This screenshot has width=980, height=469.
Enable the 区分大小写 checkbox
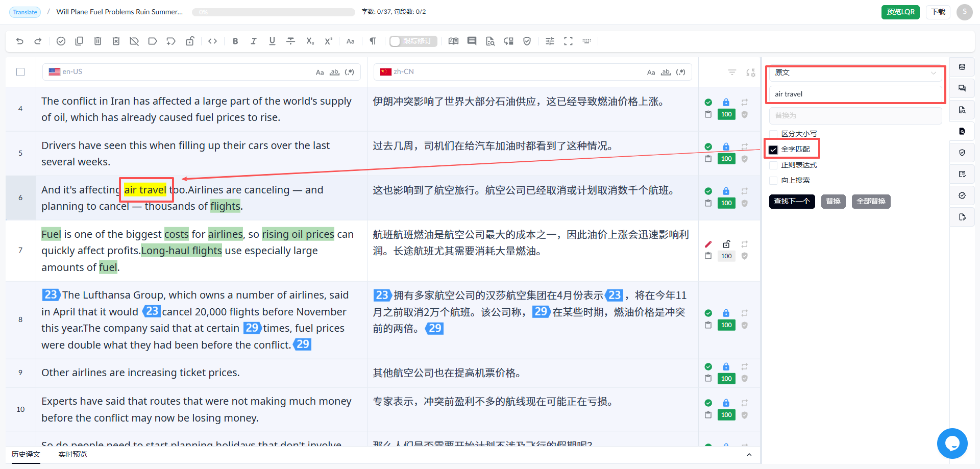click(x=773, y=134)
